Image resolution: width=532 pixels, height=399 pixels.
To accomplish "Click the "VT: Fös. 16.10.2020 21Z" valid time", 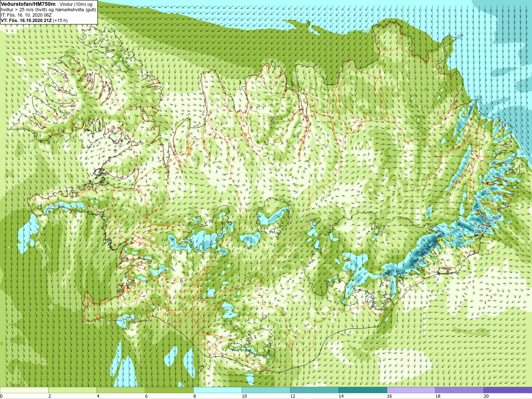I will [26, 20].
